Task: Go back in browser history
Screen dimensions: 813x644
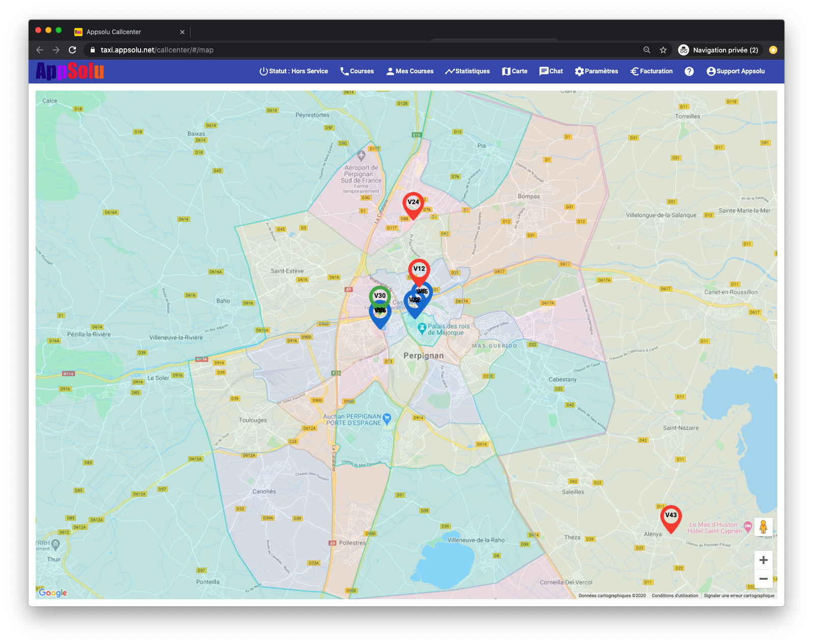Action: pos(40,50)
